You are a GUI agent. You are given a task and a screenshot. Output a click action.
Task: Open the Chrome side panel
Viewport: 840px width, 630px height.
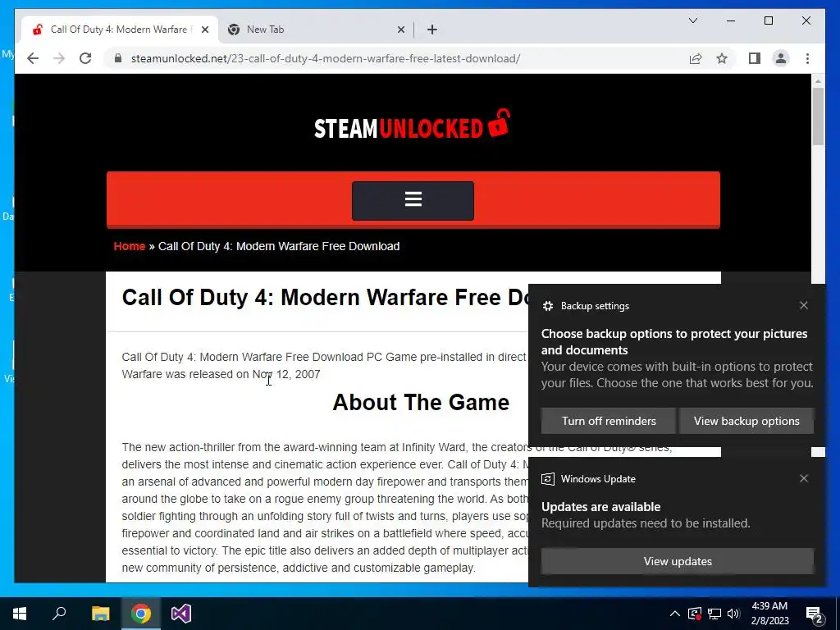(755, 58)
